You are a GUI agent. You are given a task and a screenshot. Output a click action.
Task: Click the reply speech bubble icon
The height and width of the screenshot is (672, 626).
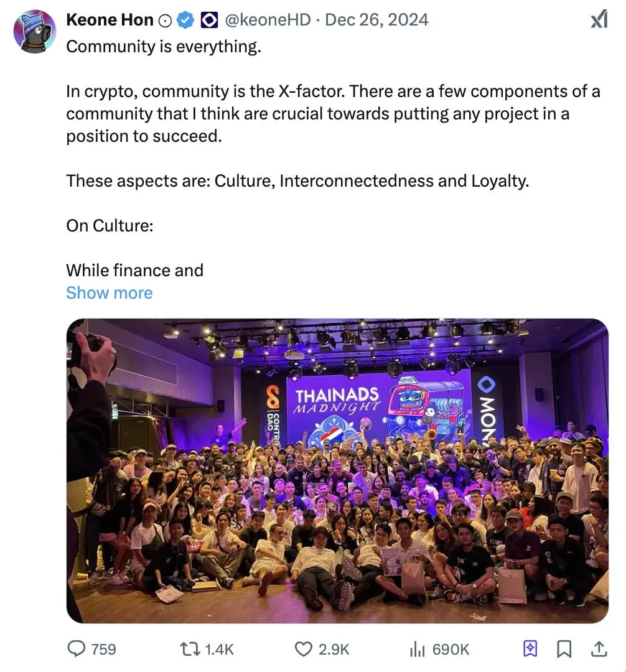(76, 649)
